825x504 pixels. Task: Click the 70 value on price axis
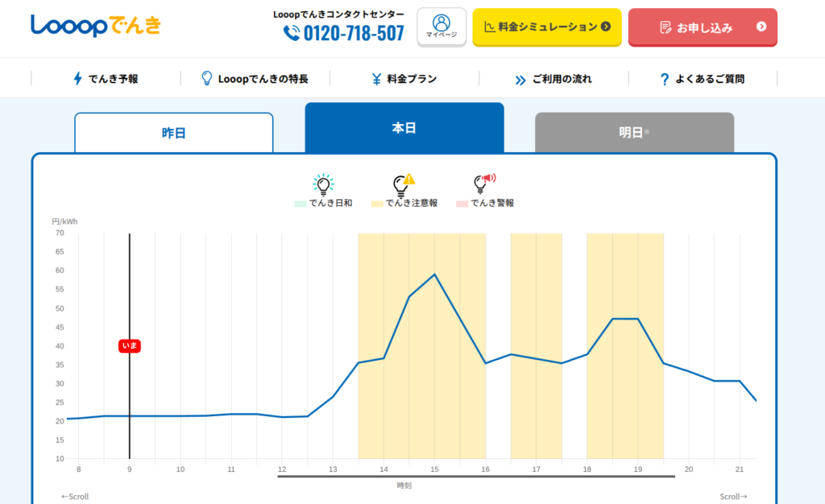[60, 233]
